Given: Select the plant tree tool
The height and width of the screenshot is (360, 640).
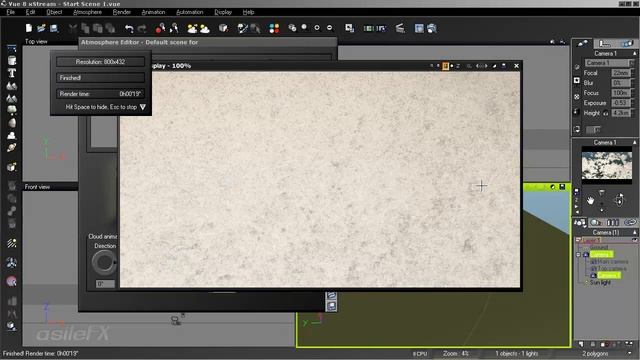Looking at the screenshot, I should [12, 110].
